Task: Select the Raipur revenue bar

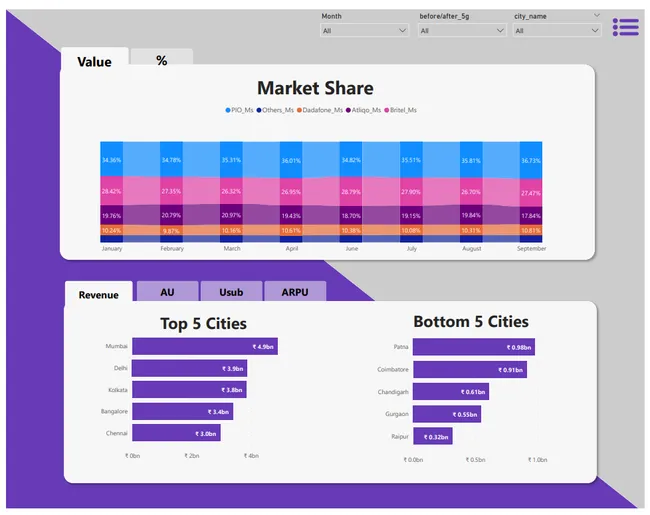Action: 432,436
